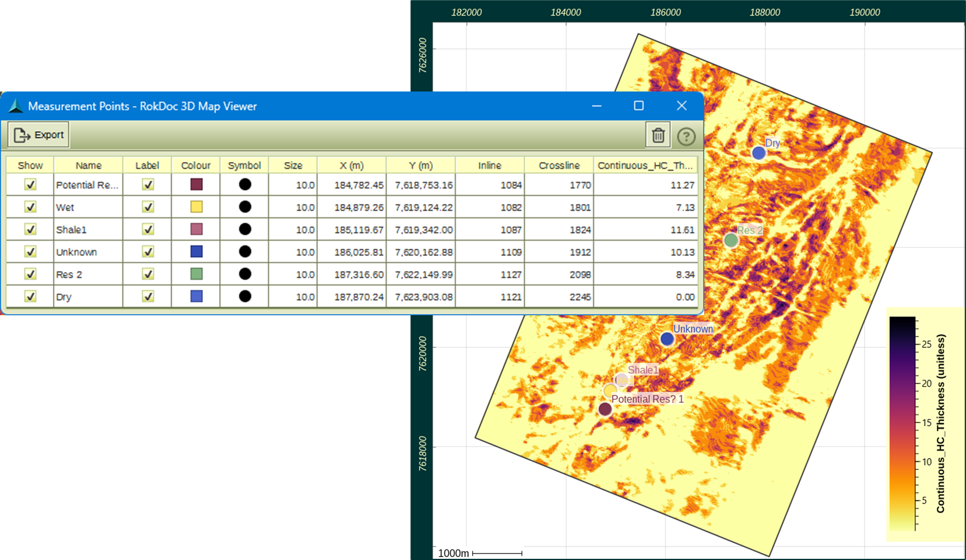Click the green colour swatch for Res 2

(196, 274)
